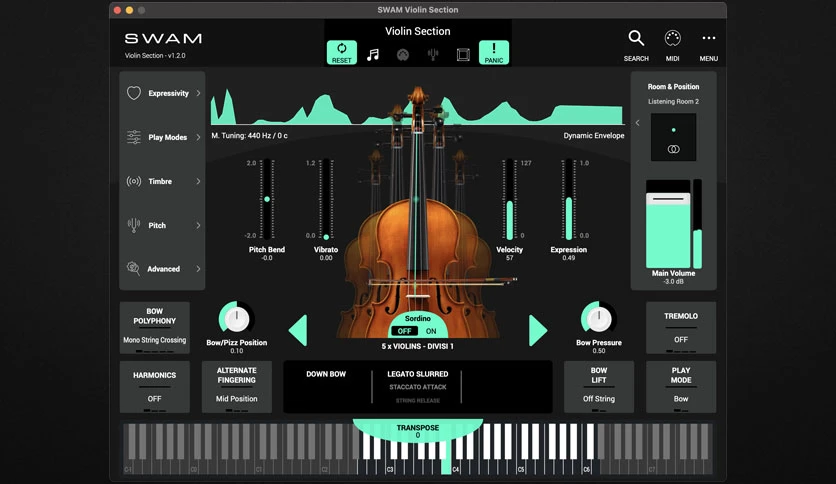Screen dimensions: 836x484
Task: Go to the next instrument with the right arrow
Action: click(x=537, y=330)
